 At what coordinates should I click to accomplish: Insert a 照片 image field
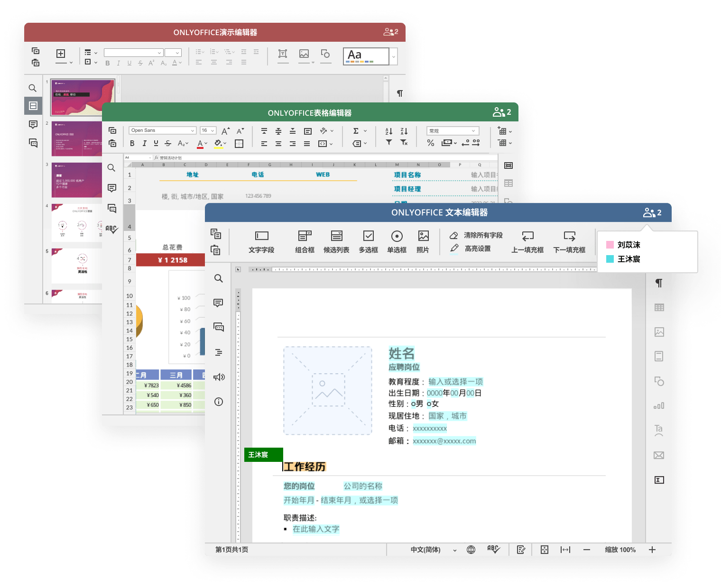pos(423,242)
